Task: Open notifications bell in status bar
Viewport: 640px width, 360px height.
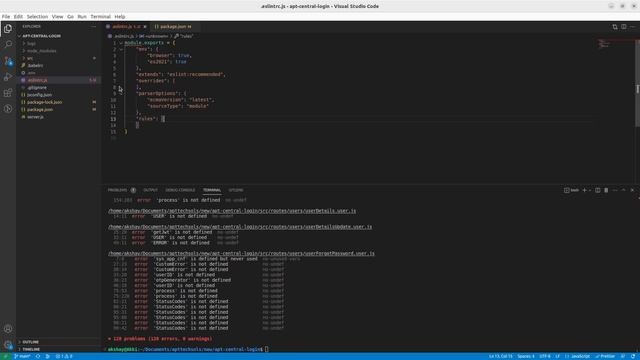Action: point(633,356)
